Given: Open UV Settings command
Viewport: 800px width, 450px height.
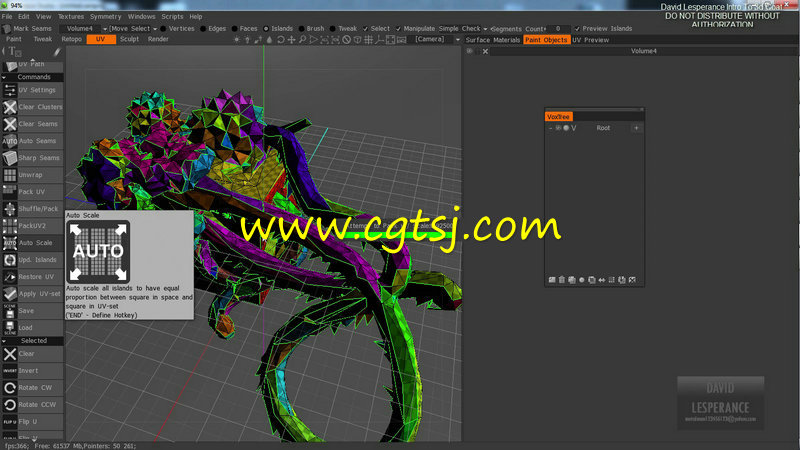Looking at the screenshot, I should (x=33, y=90).
